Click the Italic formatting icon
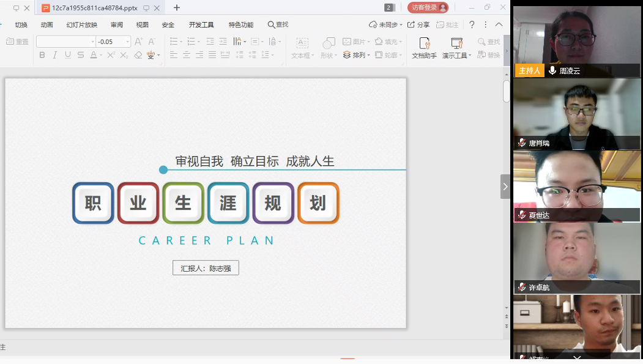 coord(55,55)
